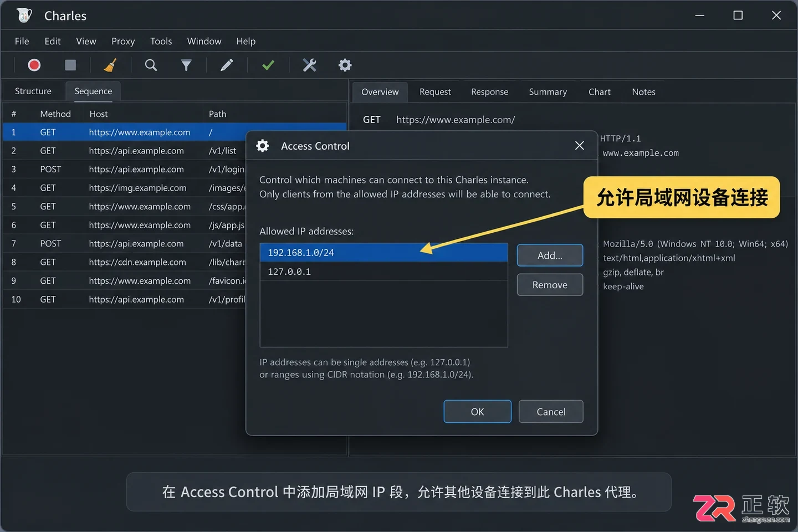Sort by the Host column header
Screen dimensions: 798x532
pyautogui.click(x=99, y=114)
